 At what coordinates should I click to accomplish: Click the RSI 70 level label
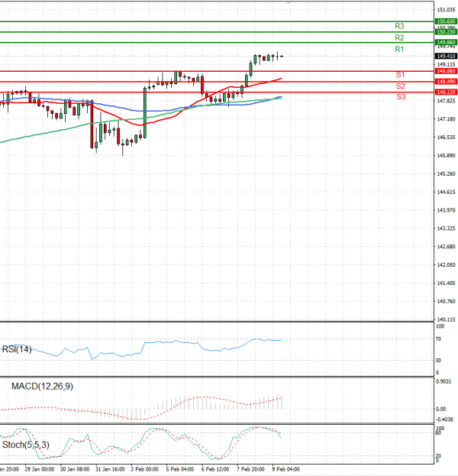[x=438, y=338]
